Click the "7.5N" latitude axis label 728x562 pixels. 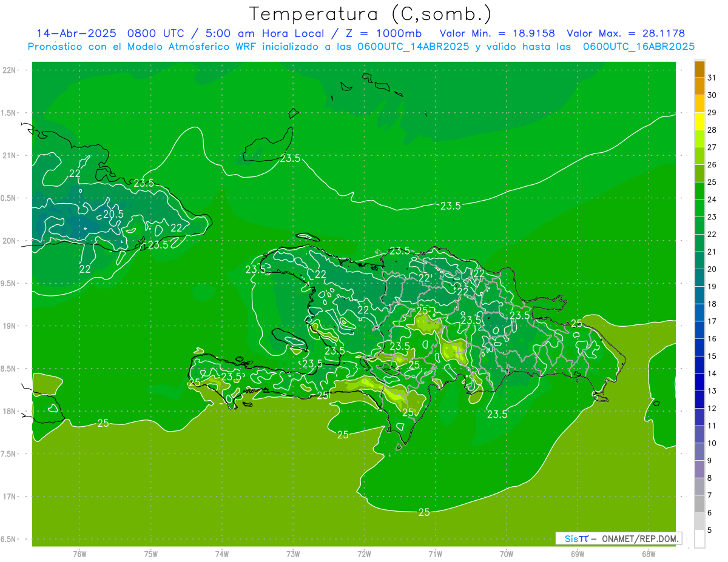coord(8,454)
